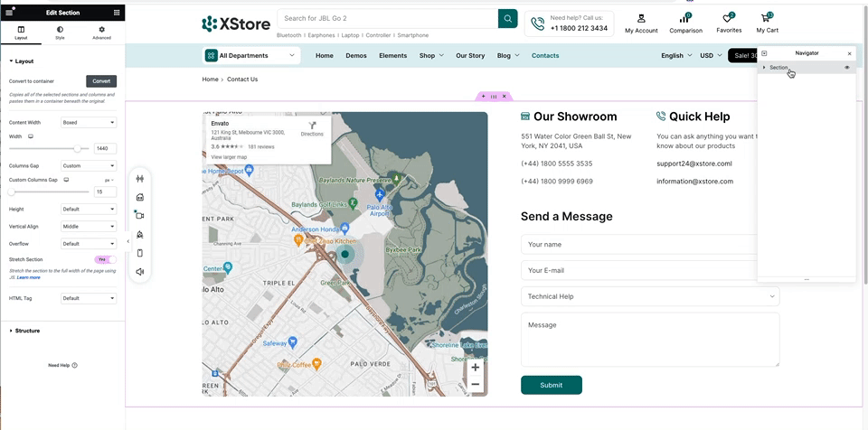Toggle Section visibility eye in Navigator
This screenshot has width=868, height=430.
(847, 68)
